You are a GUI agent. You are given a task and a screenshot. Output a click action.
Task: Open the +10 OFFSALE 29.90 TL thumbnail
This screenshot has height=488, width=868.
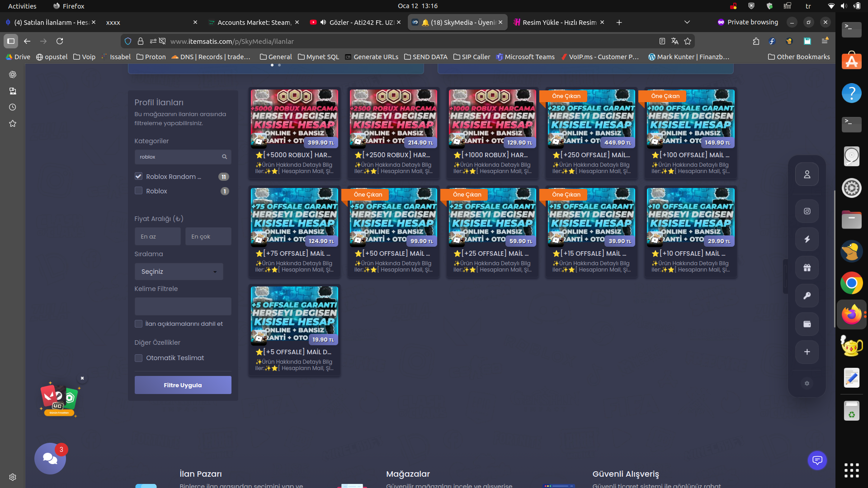click(690, 217)
